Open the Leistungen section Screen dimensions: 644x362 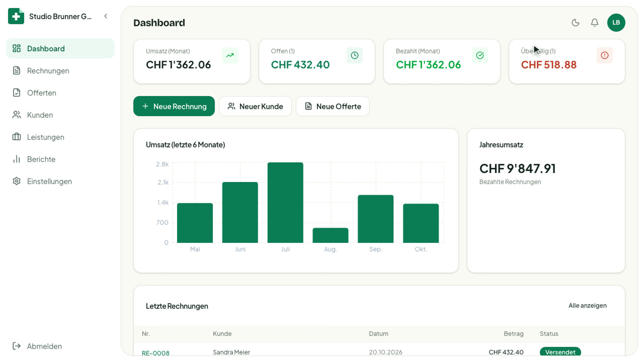click(60, 137)
